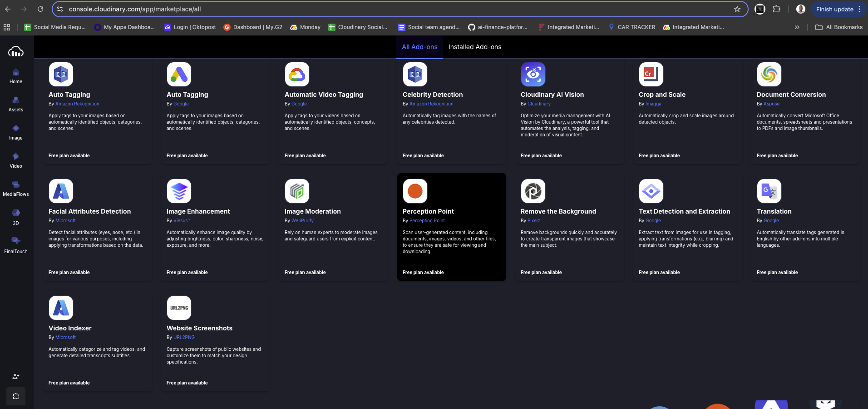Viewport: 868px width, 409px height.
Task: Click the Text Detection and Extraction icon
Action: (x=651, y=191)
